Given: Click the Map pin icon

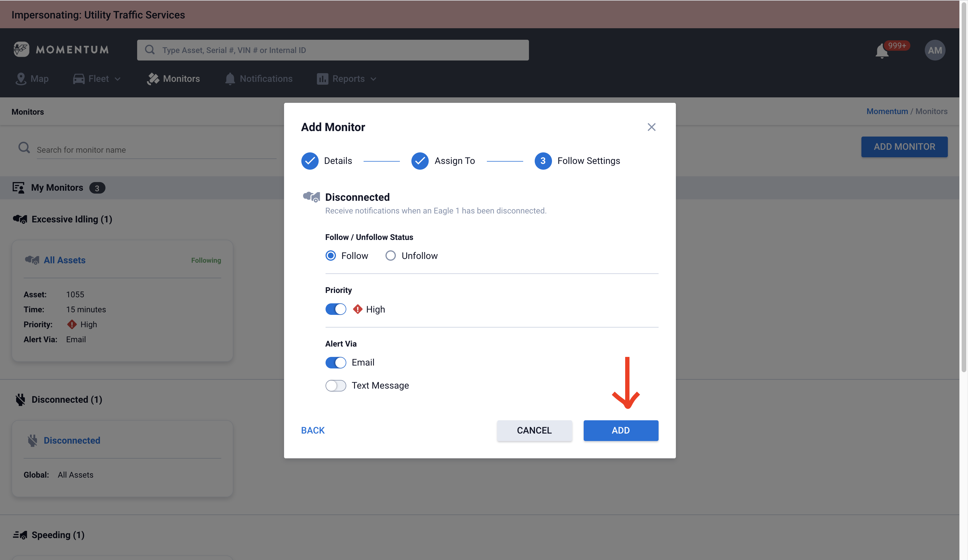Looking at the screenshot, I should tap(21, 79).
